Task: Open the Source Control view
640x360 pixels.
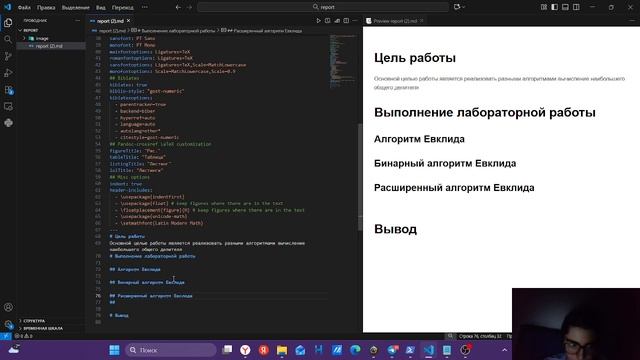Action: pyautogui.click(x=8, y=56)
